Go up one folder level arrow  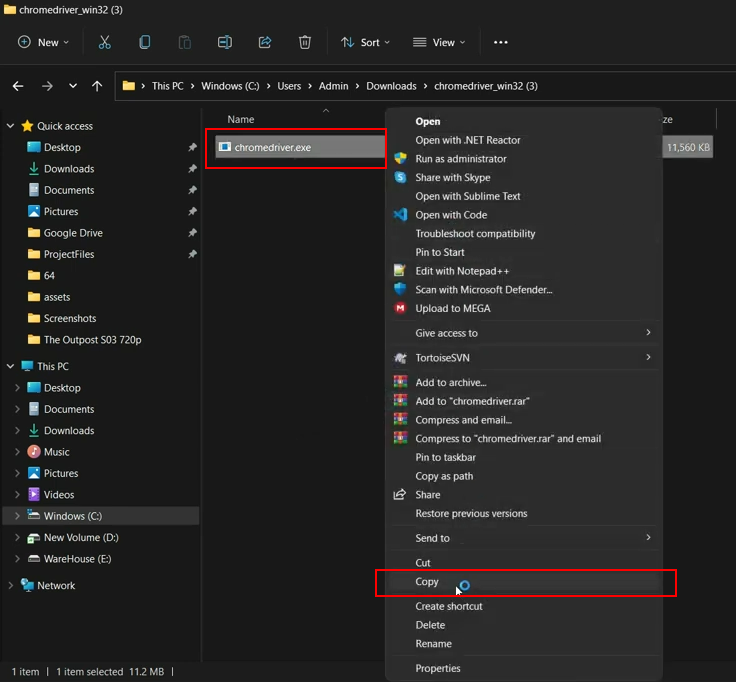point(97,86)
